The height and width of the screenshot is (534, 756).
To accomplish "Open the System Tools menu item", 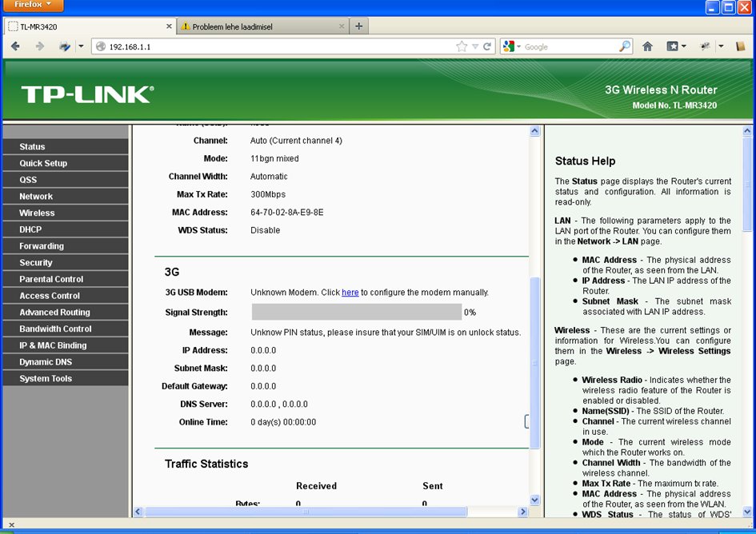I will coord(66,378).
